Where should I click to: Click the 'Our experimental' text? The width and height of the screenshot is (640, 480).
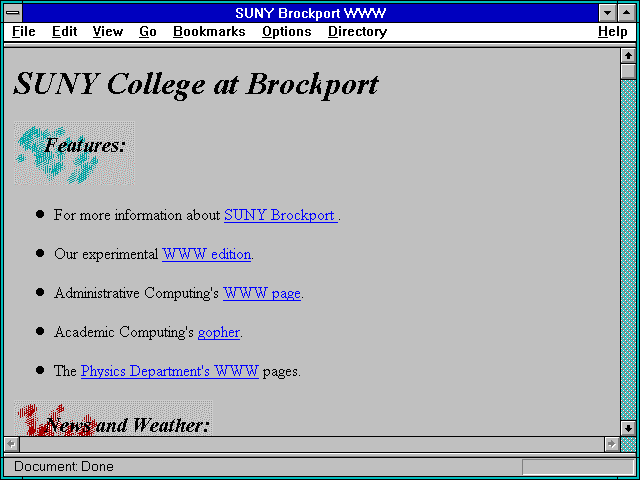click(x=106, y=254)
